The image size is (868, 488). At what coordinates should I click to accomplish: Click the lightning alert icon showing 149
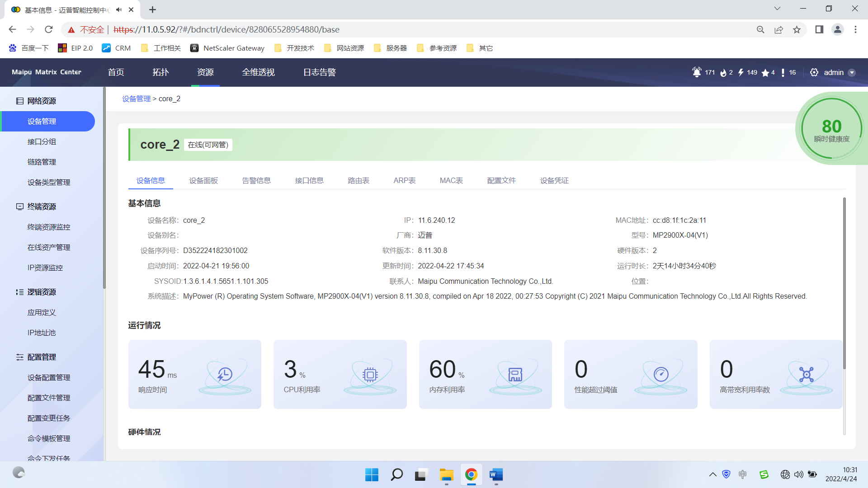point(741,72)
